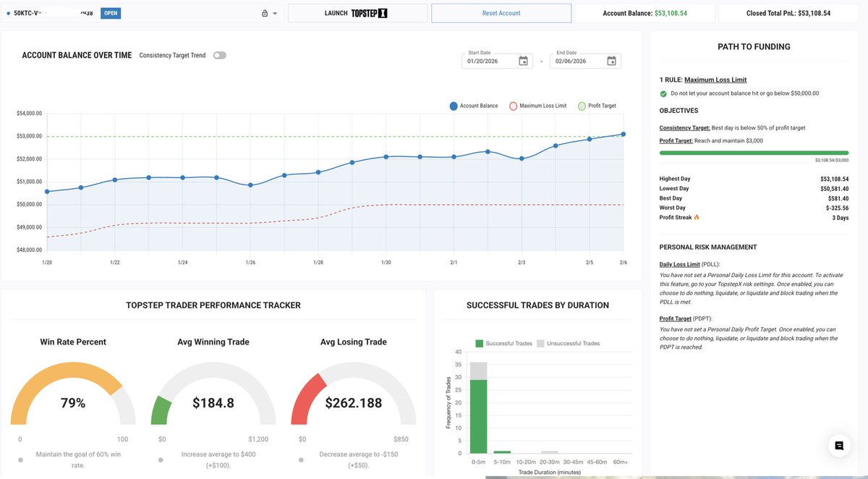The width and height of the screenshot is (868, 479).
Task: Click the Maximum Loss Limit rule link
Action: (x=715, y=80)
